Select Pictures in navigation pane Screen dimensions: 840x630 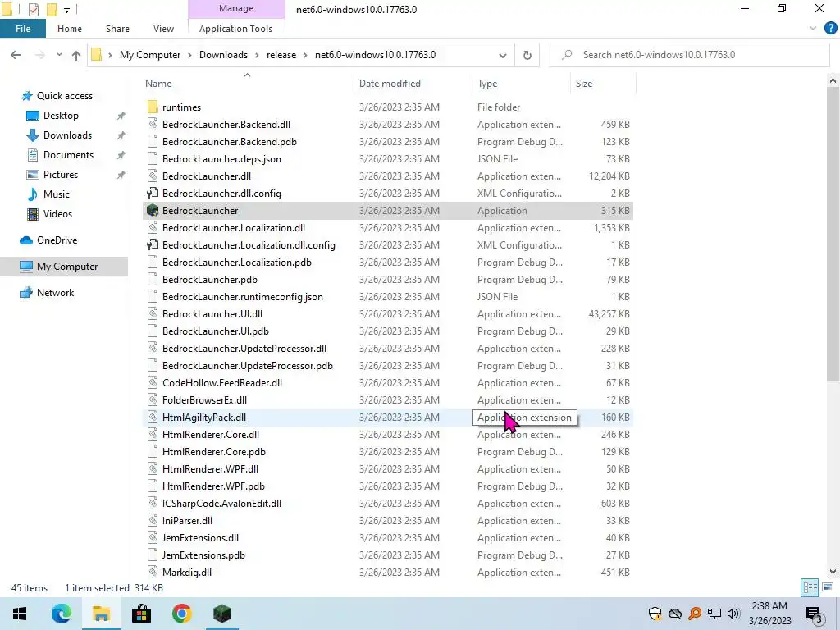coord(61,175)
